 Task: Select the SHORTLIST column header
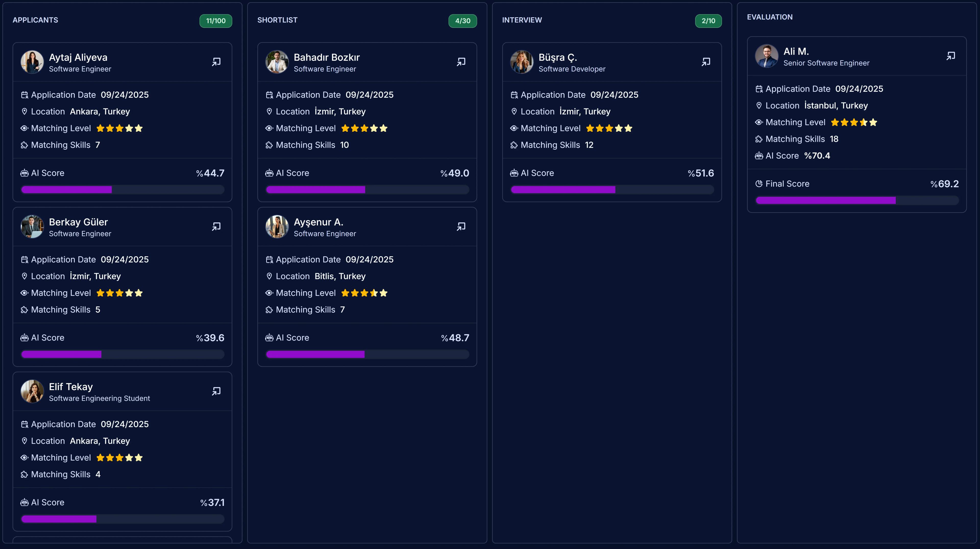click(277, 20)
